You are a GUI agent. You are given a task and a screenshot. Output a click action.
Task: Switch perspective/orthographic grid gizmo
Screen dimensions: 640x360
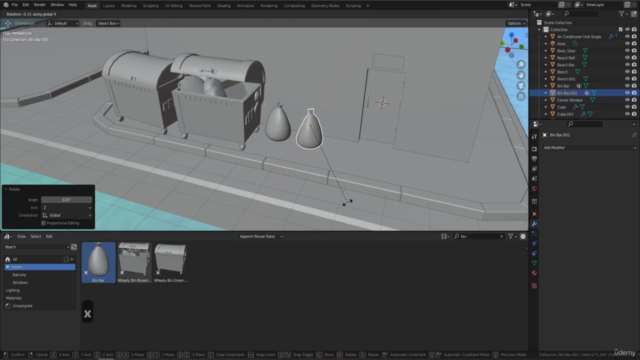pyautogui.click(x=521, y=96)
